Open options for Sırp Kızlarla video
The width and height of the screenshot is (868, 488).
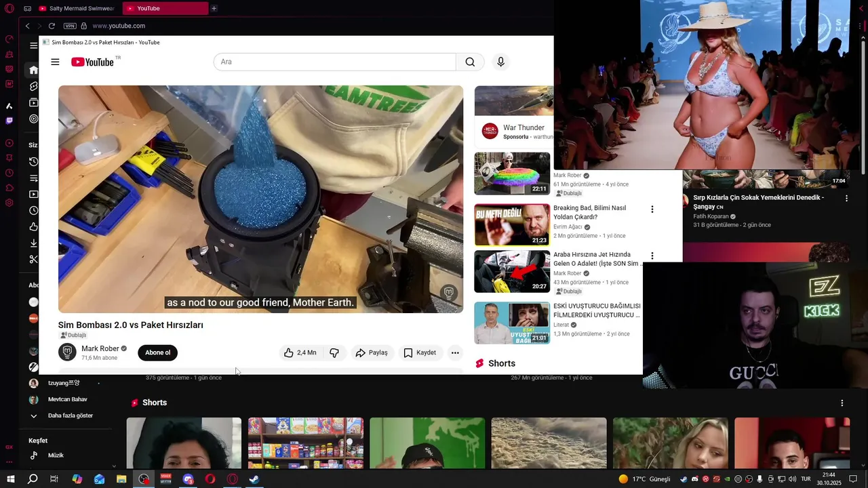[846, 199]
